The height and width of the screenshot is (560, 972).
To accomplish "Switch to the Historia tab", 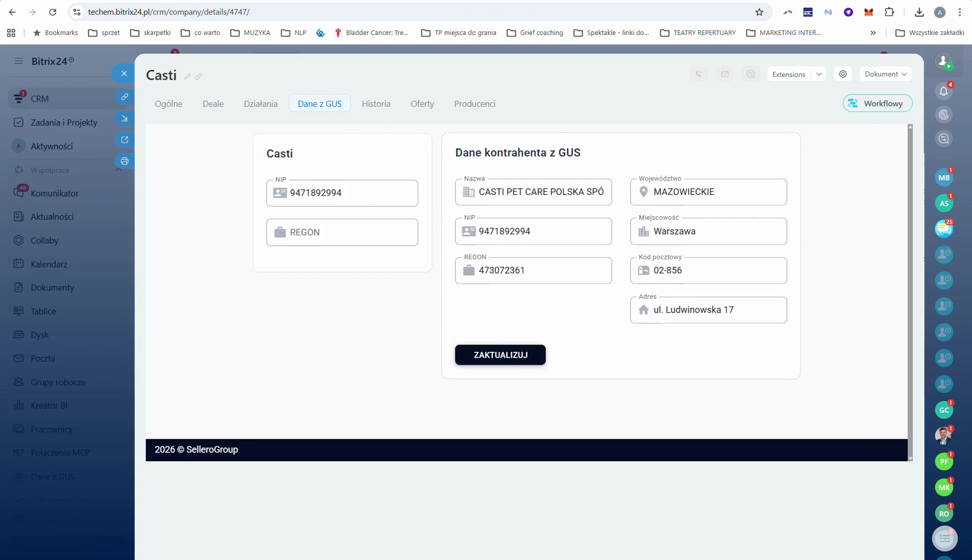I will 376,104.
